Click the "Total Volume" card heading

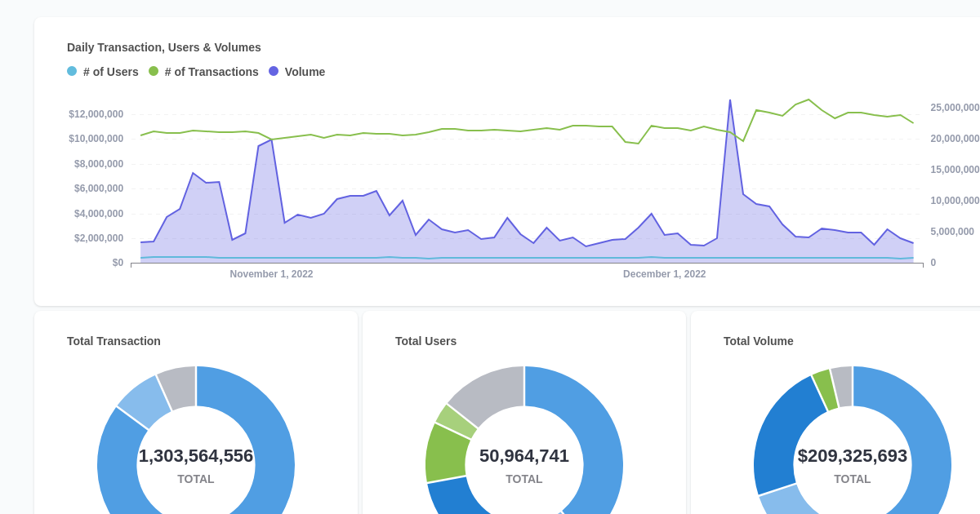pos(759,341)
